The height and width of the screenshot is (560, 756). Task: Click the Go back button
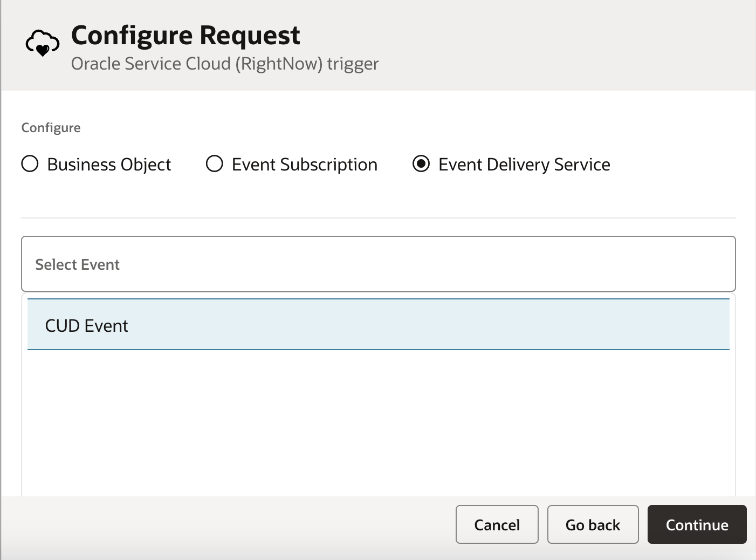click(593, 524)
